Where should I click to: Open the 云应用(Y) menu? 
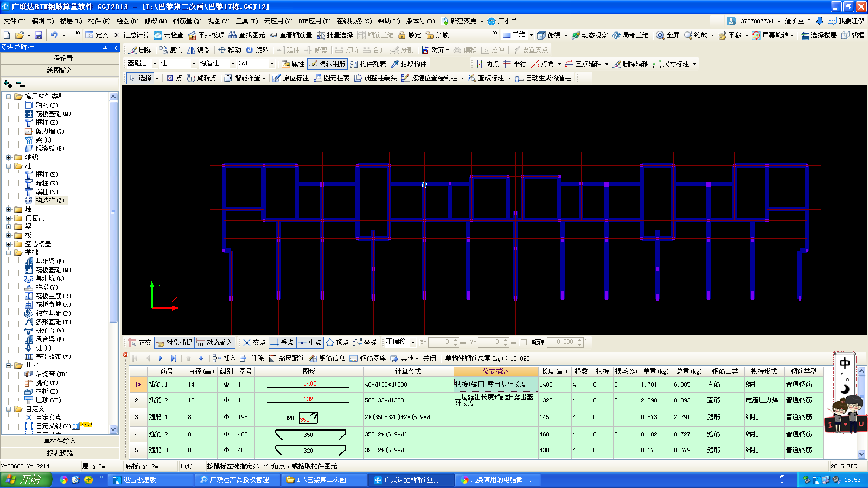(x=278, y=21)
